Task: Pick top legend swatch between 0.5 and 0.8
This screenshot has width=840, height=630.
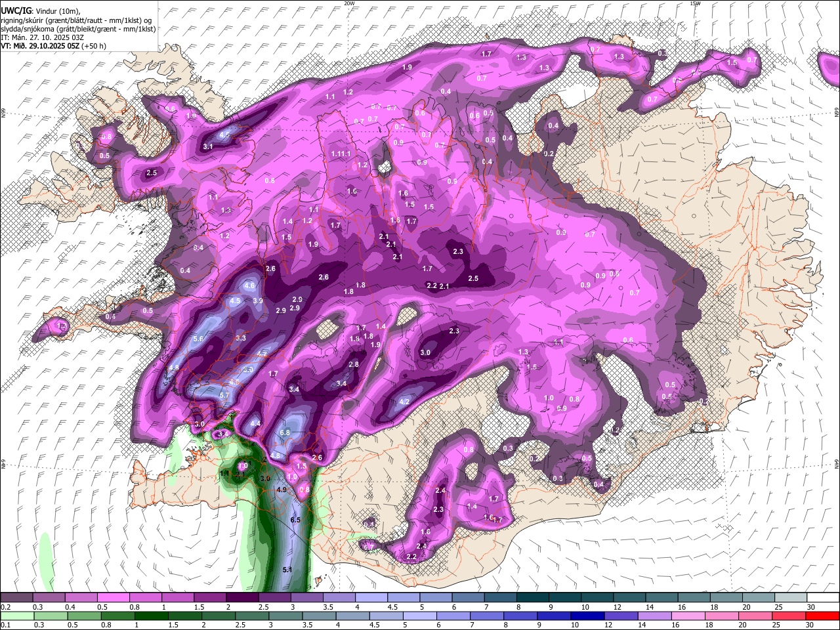Action: [113, 598]
